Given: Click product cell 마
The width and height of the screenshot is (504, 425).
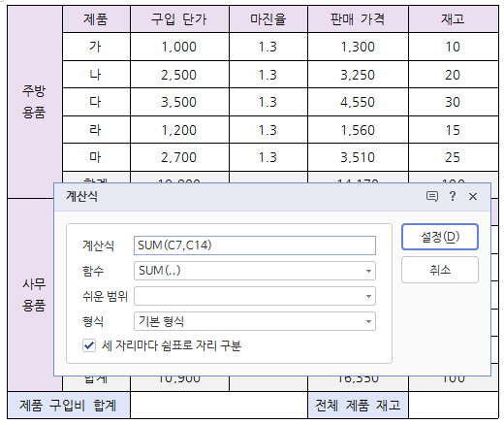Looking at the screenshot, I should coord(96,157).
